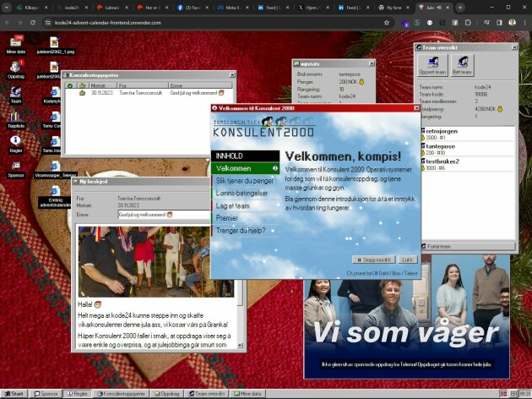The height and width of the screenshot is (399, 532).
Task: Click the Emne field in Ny beskjed
Action: [x=164, y=215]
